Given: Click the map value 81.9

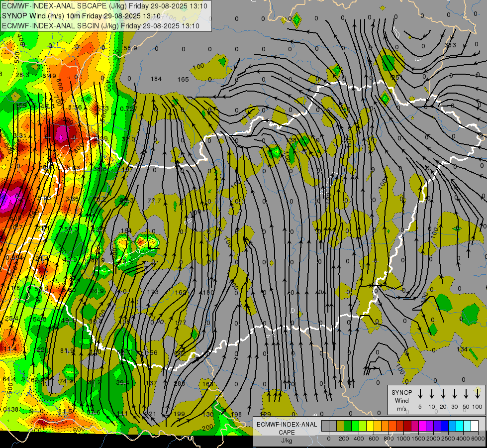Looking at the screenshot, I should coord(67,351).
